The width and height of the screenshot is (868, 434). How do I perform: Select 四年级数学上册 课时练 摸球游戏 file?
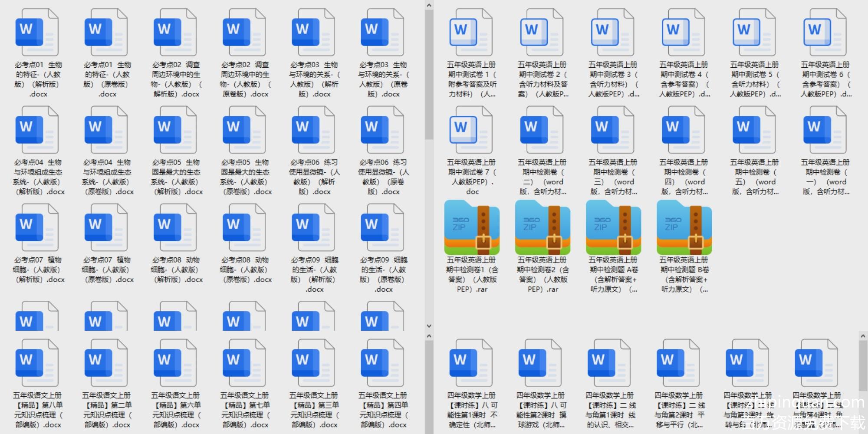click(x=540, y=363)
